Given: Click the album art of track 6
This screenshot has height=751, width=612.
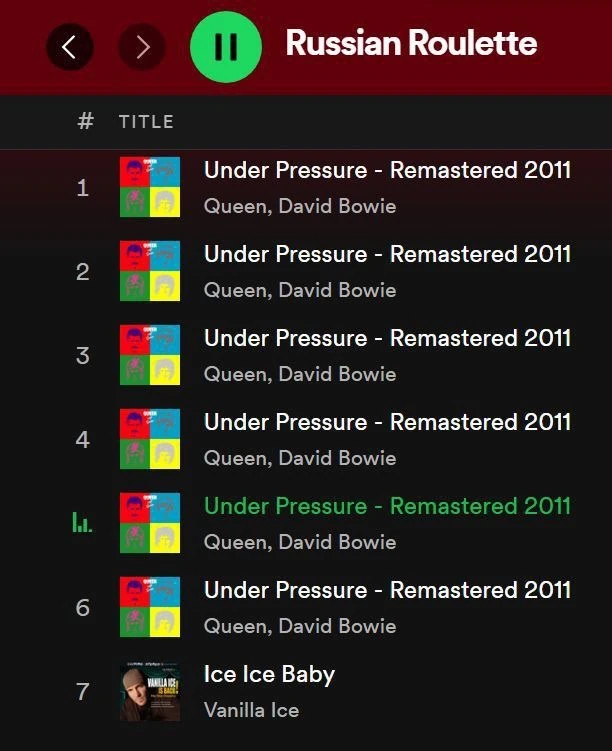Looking at the screenshot, I should click(150, 607).
